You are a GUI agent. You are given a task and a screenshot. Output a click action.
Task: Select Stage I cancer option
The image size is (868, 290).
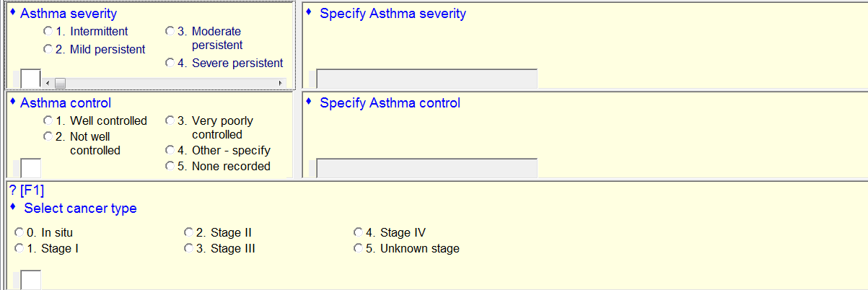point(19,249)
